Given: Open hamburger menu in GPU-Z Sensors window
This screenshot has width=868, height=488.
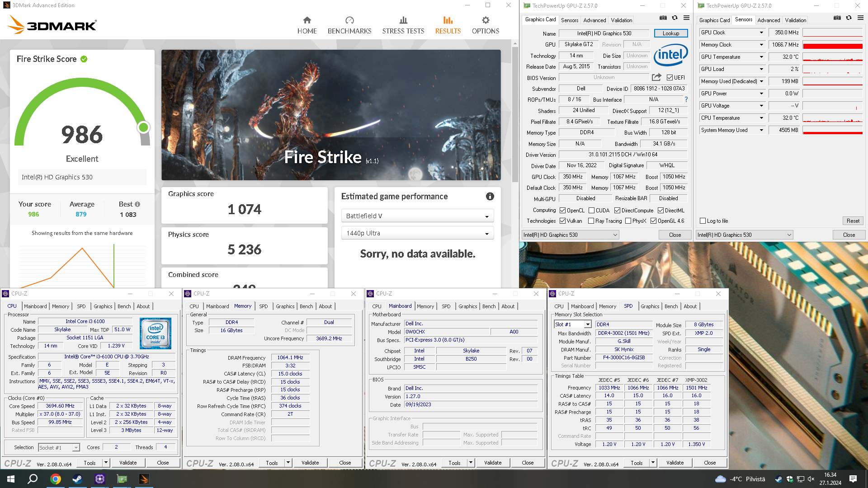Looking at the screenshot, I should pyautogui.click(x=860, y=18).
